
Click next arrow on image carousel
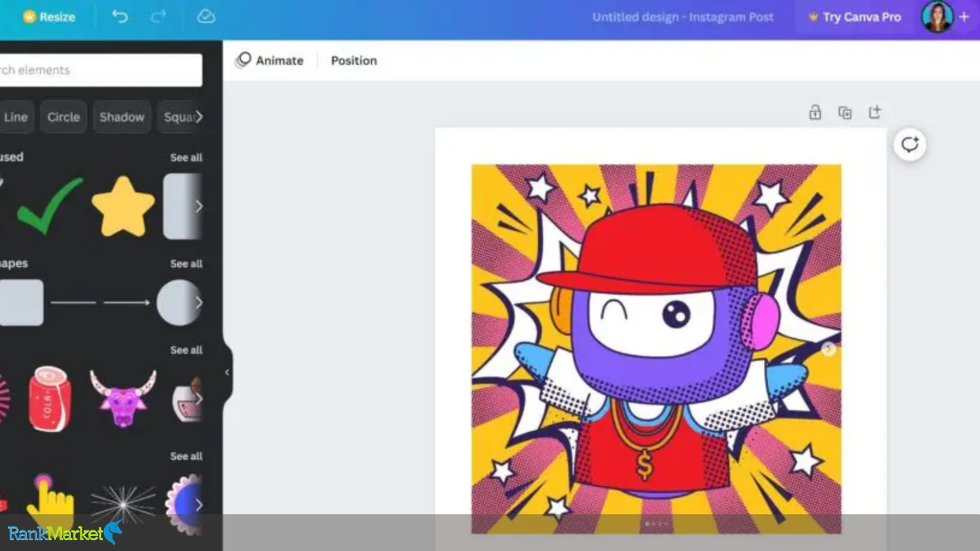[828, 349]
